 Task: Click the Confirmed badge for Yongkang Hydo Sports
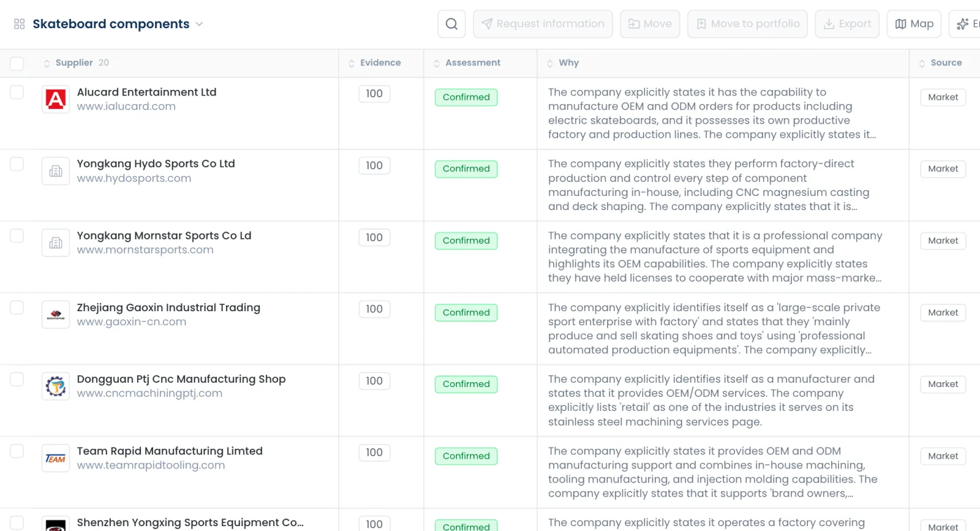(x=466, y=169)
